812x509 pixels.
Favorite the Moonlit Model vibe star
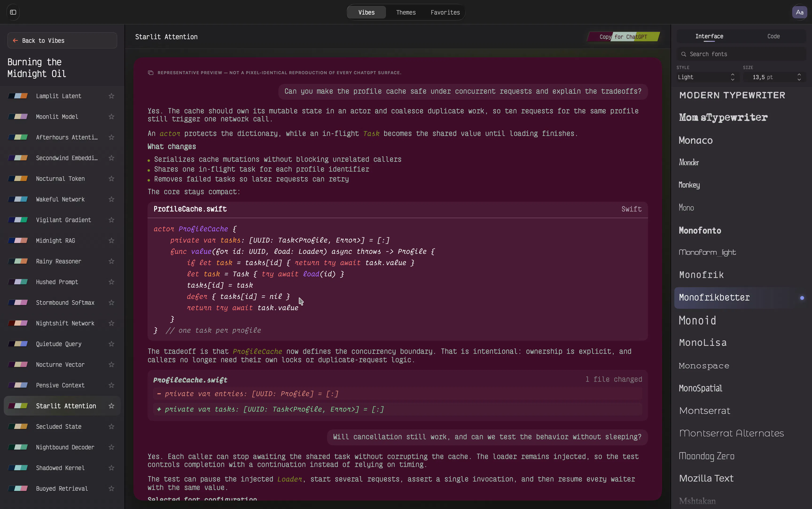click(111, 116)
